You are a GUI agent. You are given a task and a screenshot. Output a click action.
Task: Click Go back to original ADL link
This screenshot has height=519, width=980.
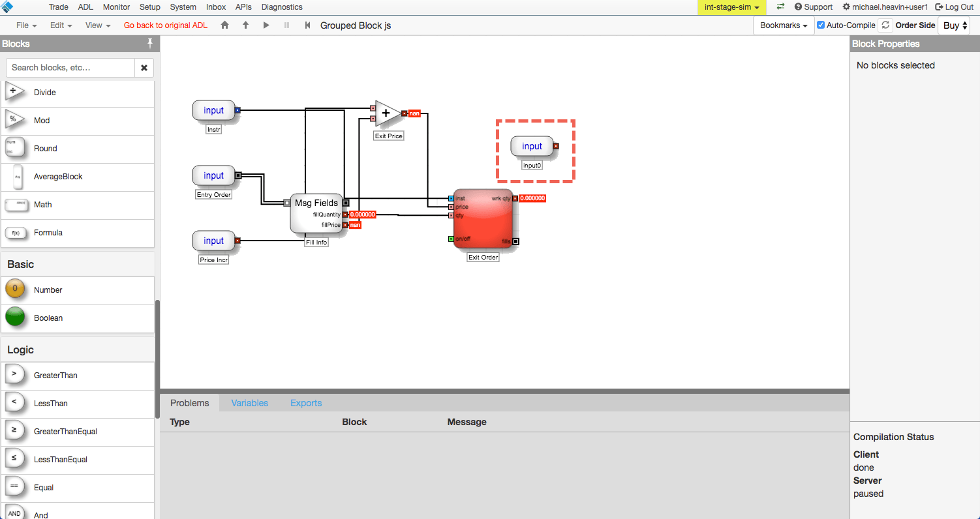[166, 25]
